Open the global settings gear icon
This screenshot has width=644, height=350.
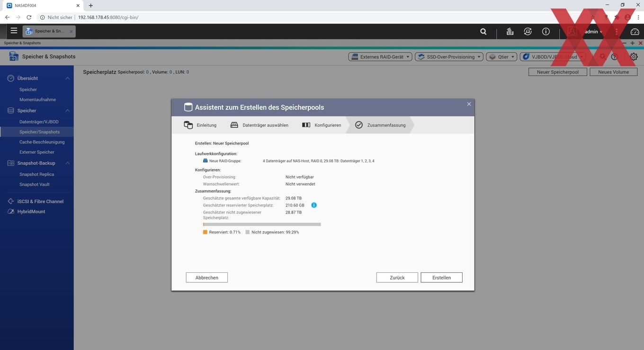click(x=634, y=57)
